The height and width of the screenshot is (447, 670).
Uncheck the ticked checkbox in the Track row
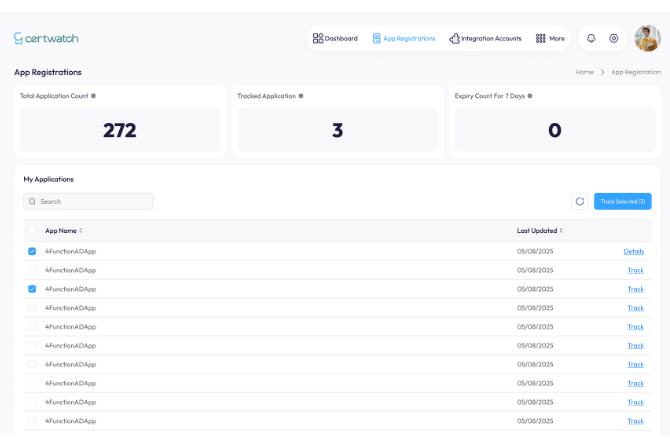tap(32, 289)
